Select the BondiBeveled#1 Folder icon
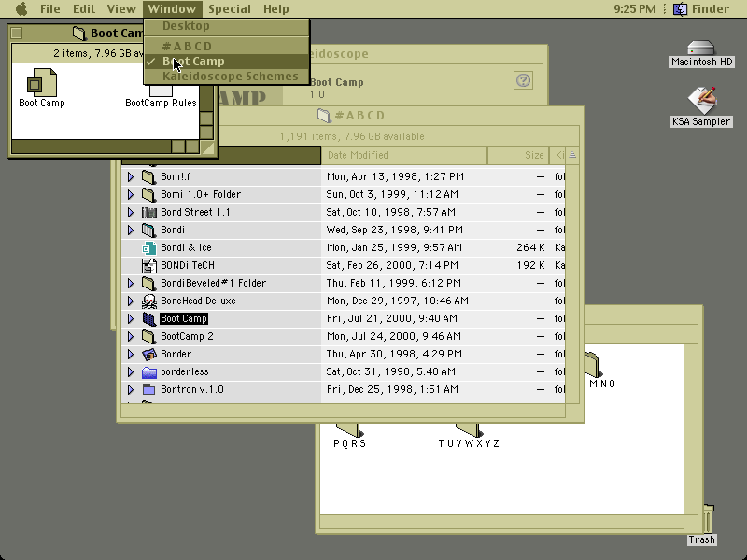 (149, 284)
